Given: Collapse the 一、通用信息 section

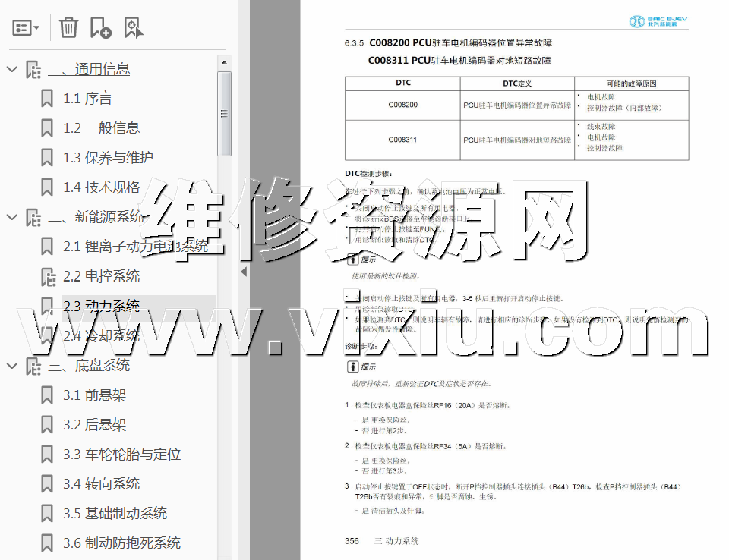Looking at the screenshot, I should (x=11, y=69).
